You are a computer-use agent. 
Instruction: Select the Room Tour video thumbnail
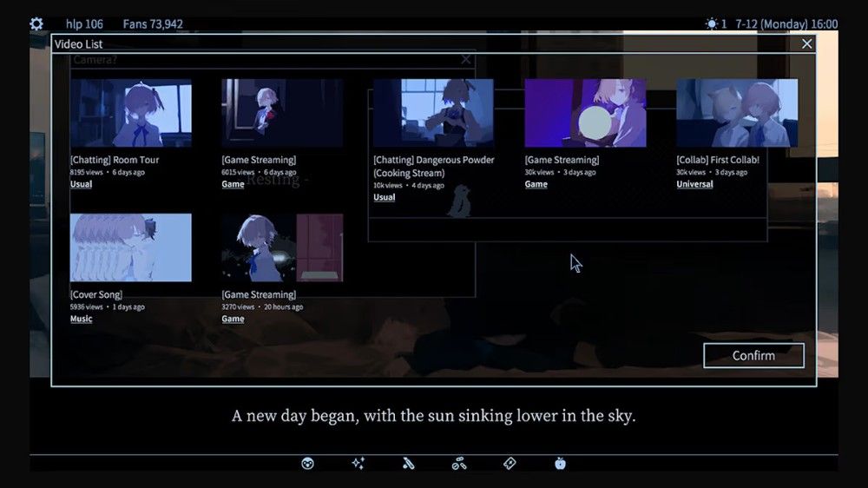(131, 113)
